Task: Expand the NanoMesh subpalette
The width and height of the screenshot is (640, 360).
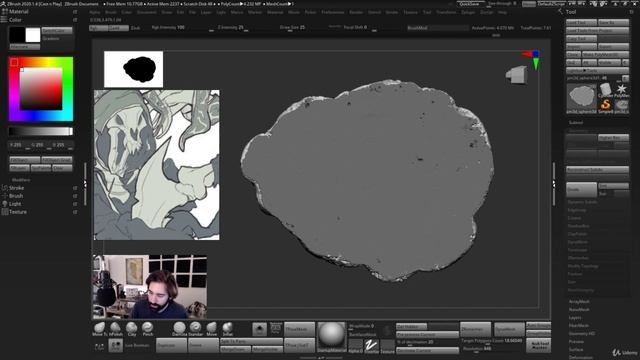Action: pos(579,309)
